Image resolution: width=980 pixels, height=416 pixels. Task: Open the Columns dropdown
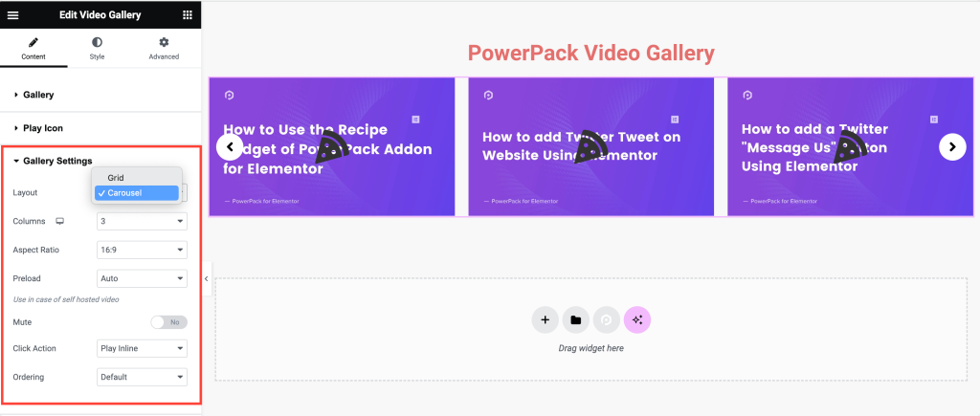142,221
